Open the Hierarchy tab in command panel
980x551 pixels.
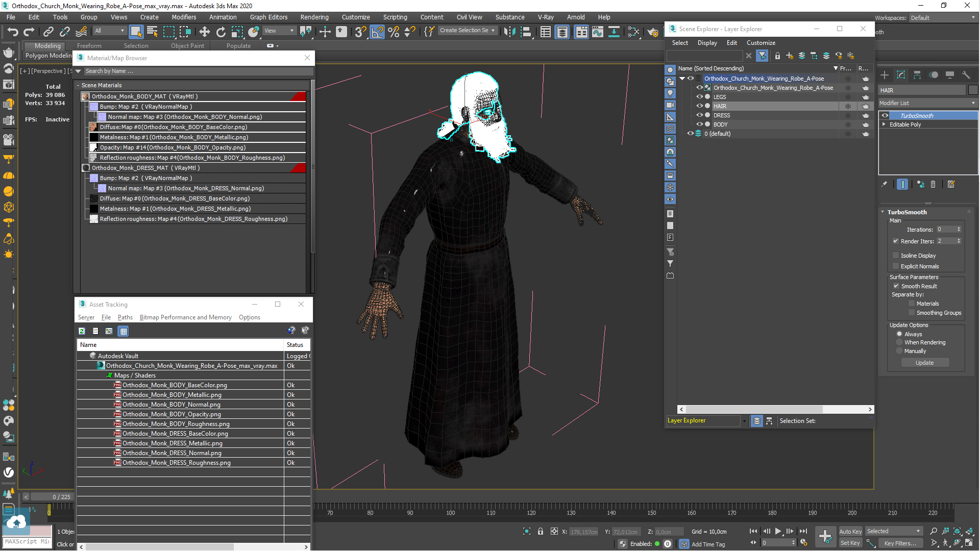917,75
